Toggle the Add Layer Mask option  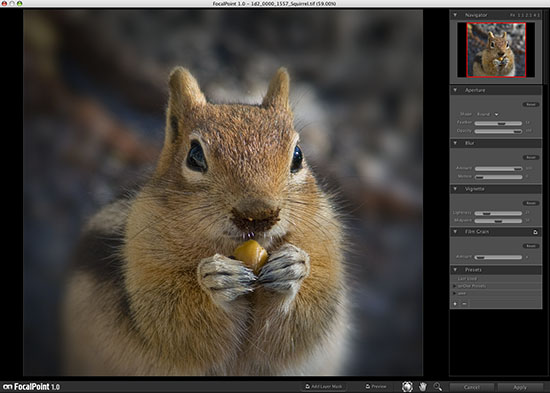(323, 386)
